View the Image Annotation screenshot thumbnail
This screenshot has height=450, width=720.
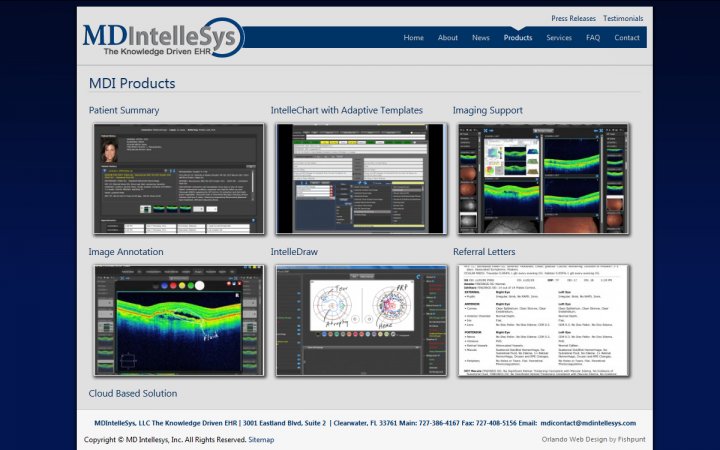(x=179, y=321)
